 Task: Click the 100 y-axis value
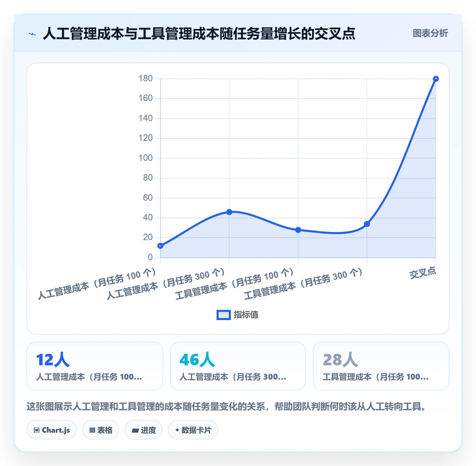tap(146, 158)
